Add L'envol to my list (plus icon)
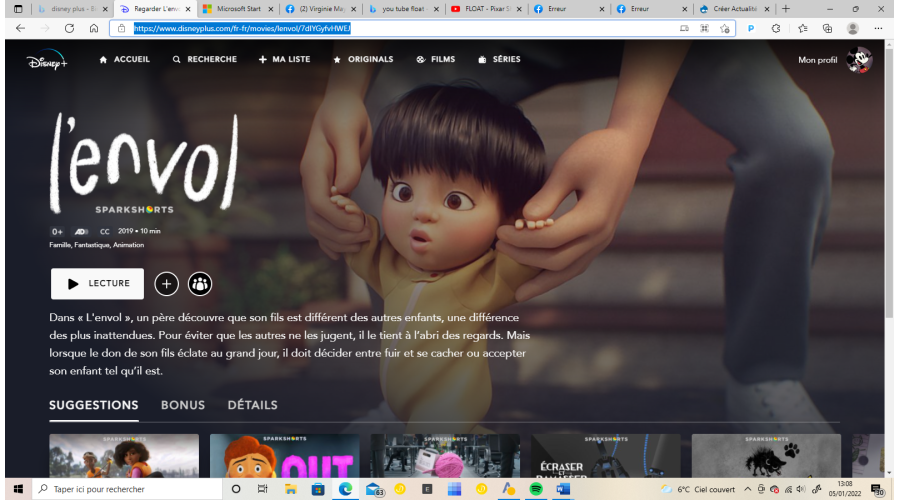 point(166,284)
